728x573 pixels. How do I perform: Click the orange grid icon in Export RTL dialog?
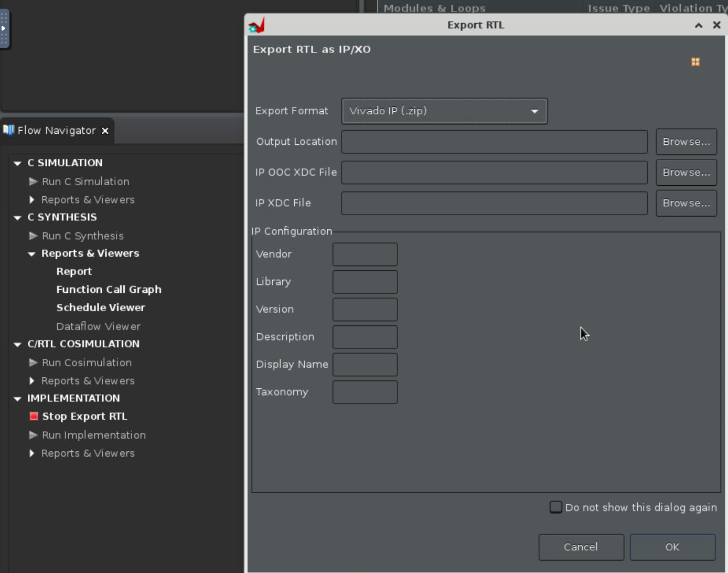[x=695, y=62]
